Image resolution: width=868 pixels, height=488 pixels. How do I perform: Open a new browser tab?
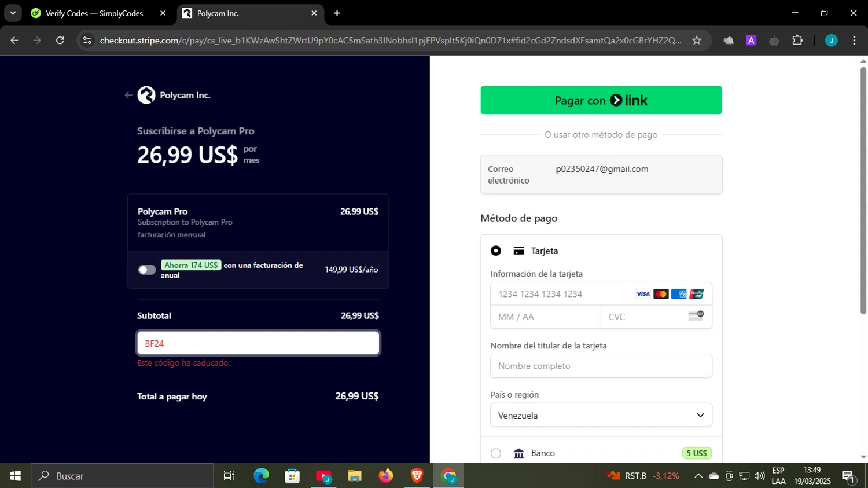tap(337, 13)
